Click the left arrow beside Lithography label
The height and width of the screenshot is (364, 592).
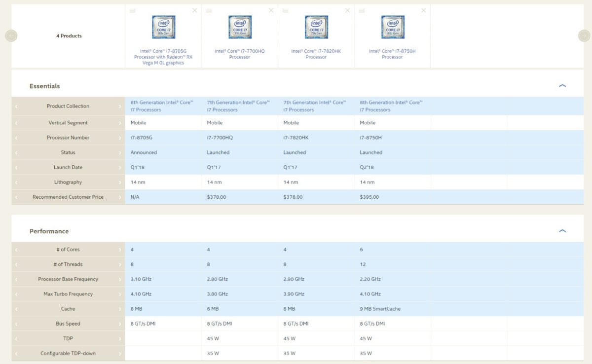pyautogui.click(x=16, y=182)
